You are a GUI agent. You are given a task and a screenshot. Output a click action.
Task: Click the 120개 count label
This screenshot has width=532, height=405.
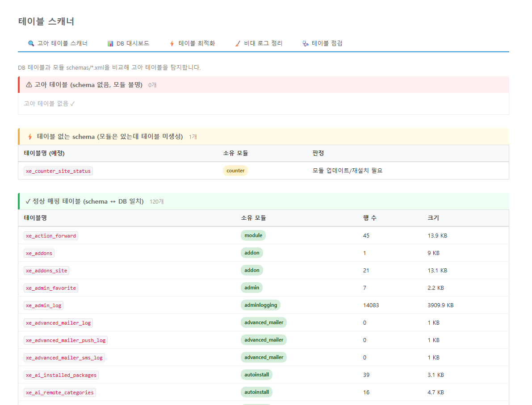tap(156, 202)
